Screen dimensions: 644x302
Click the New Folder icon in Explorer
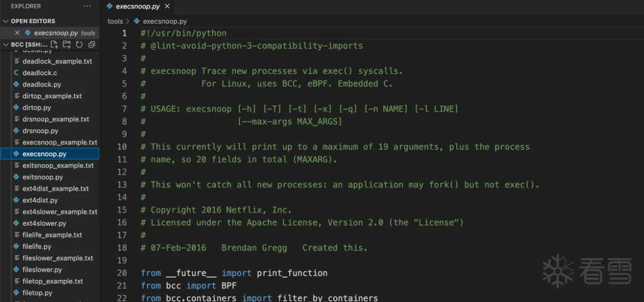(x=67, y=45)
